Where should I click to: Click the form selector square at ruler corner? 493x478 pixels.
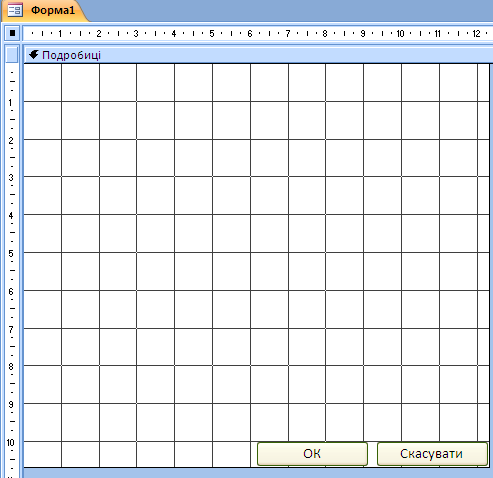click(x=12, y=33)
